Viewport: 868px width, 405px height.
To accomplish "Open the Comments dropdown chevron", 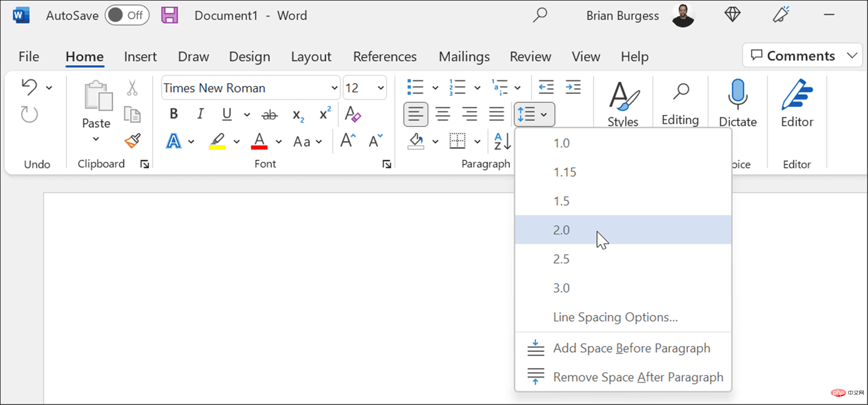I will [x=852, y=55].
